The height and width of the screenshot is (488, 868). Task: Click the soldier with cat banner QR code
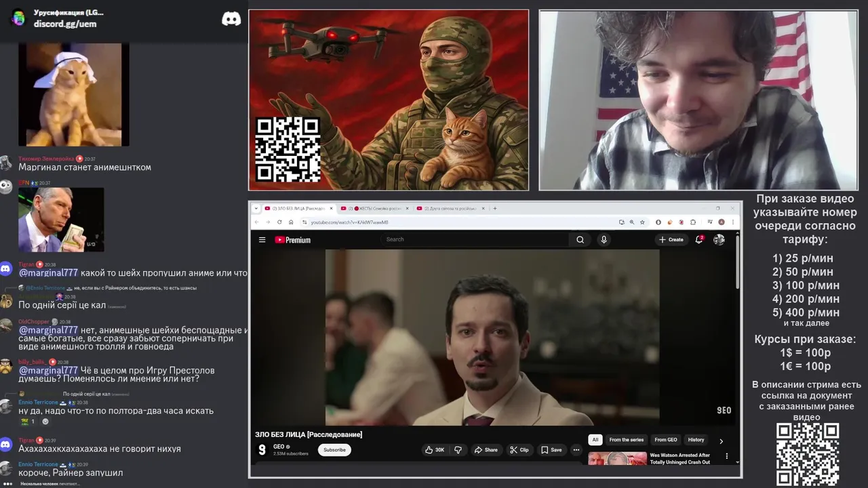pyautogui.click(x=288, y=149)
